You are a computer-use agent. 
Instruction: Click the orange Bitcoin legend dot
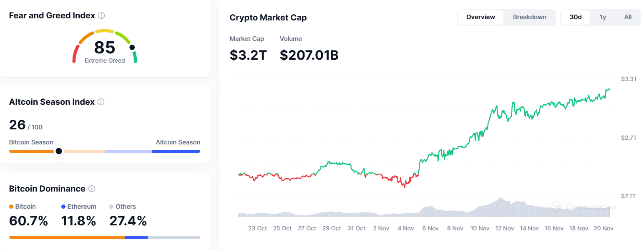[x=11, y=207]
